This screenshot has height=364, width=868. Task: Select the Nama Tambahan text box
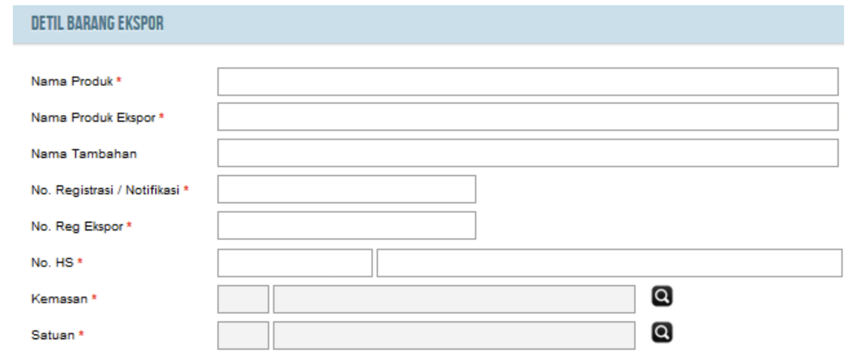pyautogui.click(x=527, y=153)
